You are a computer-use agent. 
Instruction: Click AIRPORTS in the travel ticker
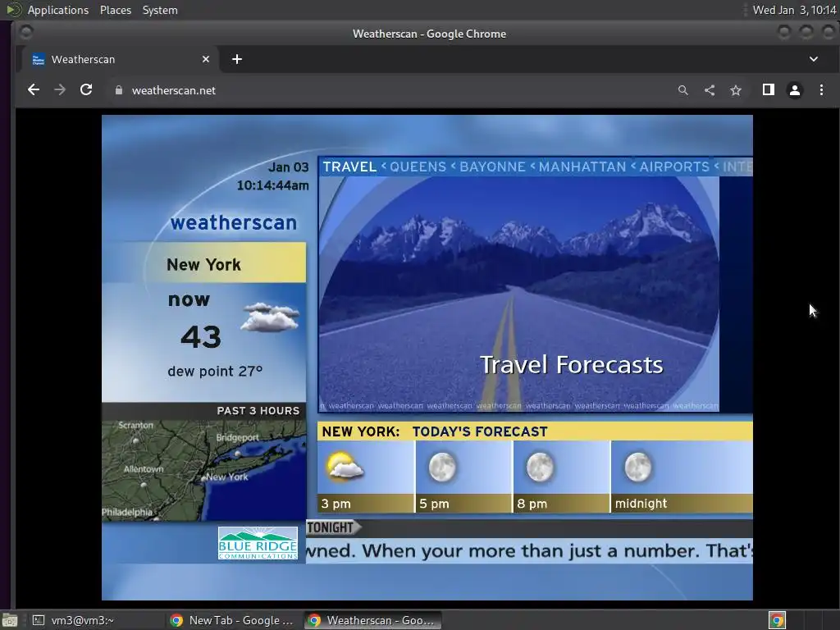click(674, 167)
